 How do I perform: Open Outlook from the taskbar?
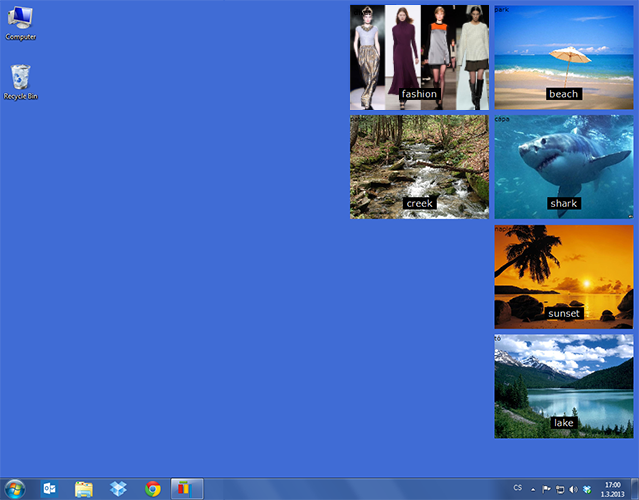[49, 489]
